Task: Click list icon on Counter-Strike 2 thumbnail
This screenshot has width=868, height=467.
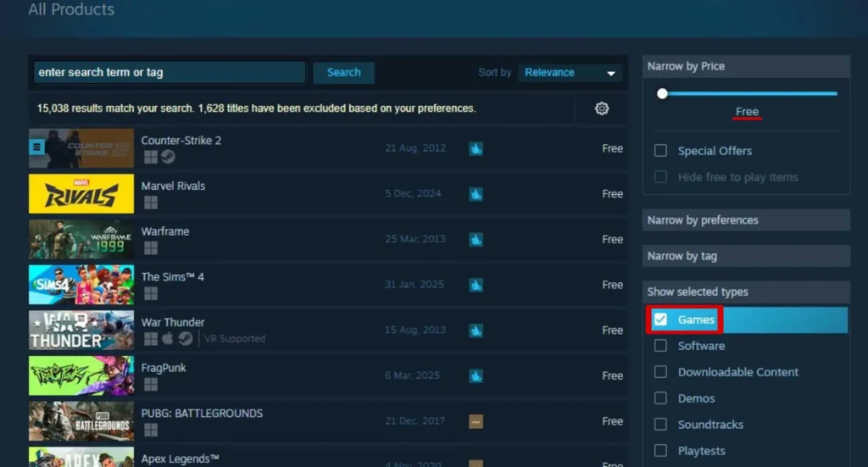Action: point(36,147)
